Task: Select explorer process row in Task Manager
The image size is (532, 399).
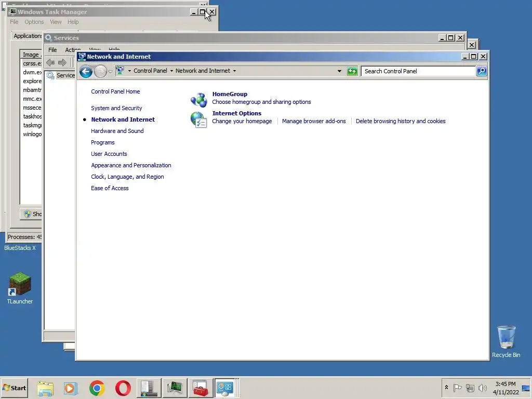Action: pyautogui.click(x=32, y=81)
